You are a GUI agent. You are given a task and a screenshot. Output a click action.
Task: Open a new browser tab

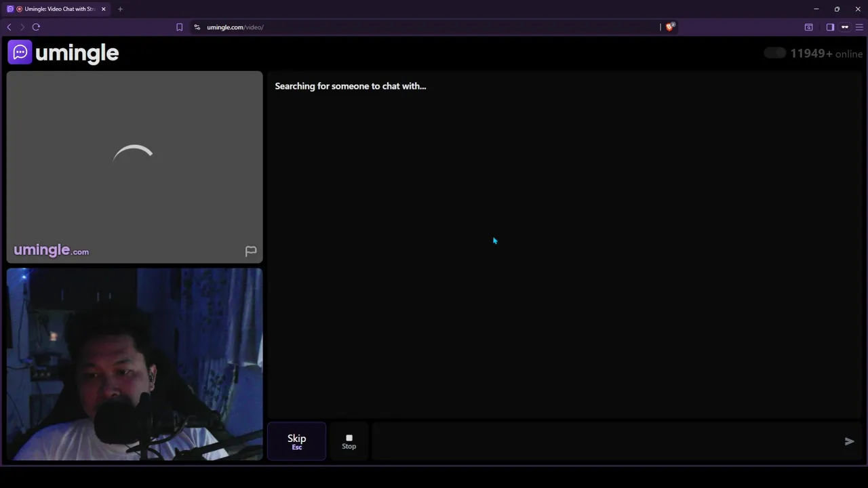[x=120, y=9]
